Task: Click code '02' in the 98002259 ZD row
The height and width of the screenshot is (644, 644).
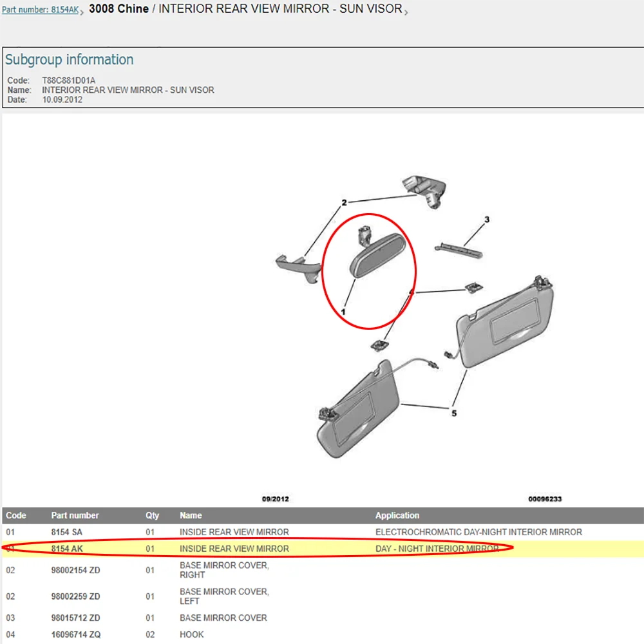Action: tap(11, 596)
